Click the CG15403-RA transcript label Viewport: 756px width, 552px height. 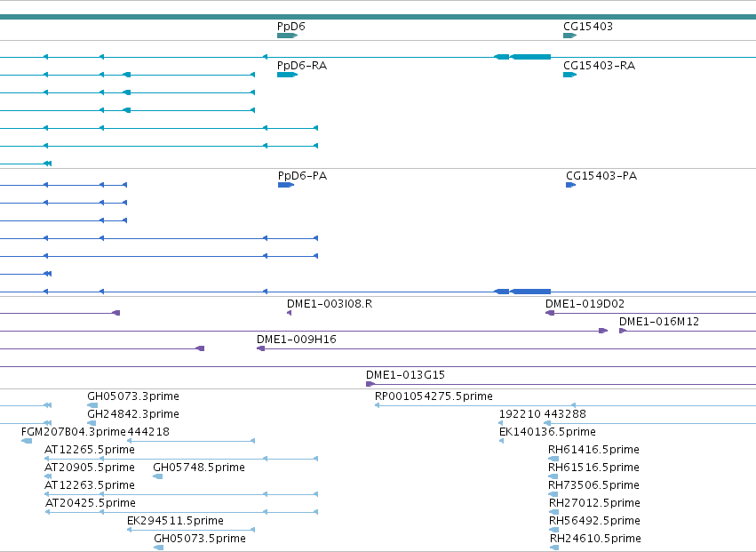point(599,66)
